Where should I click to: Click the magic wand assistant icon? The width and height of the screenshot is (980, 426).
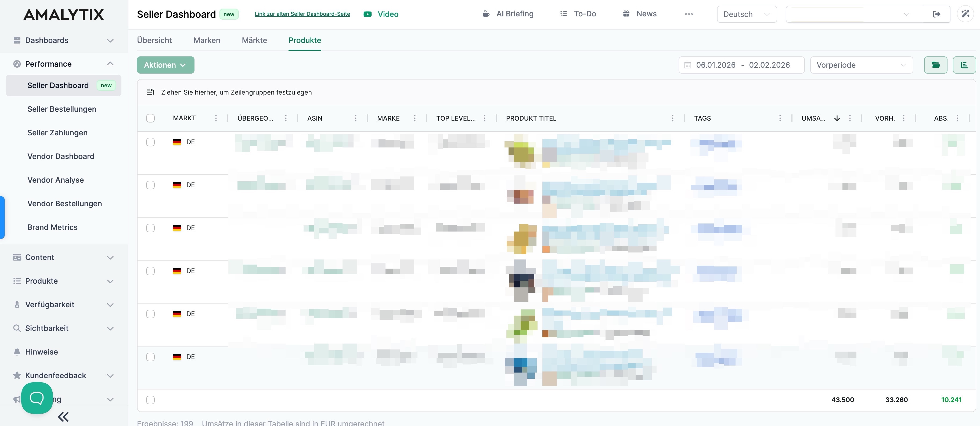[x=965, y=14]
